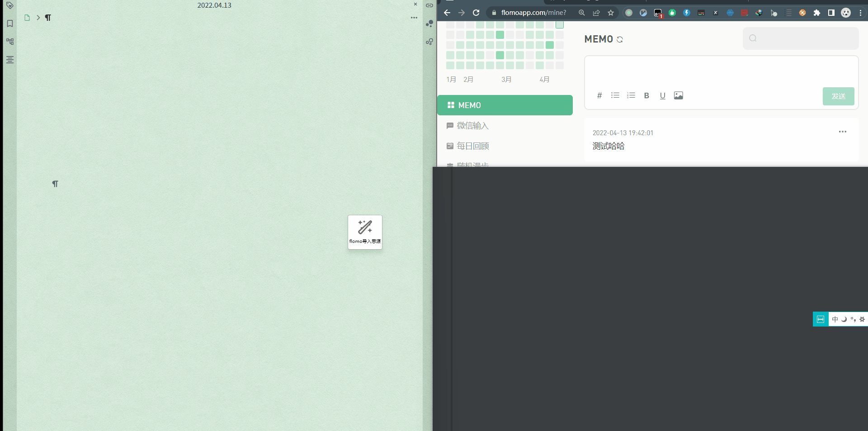This screenshot has height=431, width=868.
Task: Click the 3月 label under the heatmap
Action: (x=506, y=80)
